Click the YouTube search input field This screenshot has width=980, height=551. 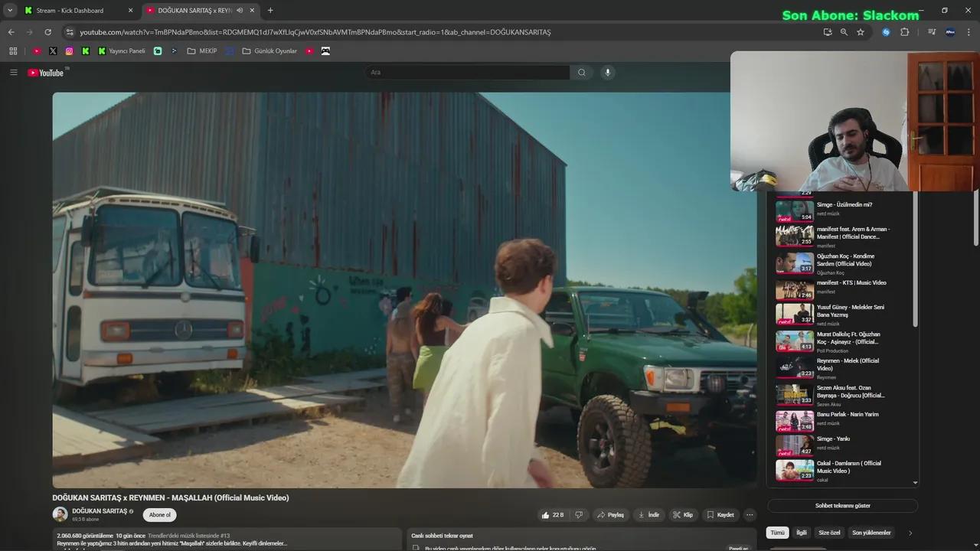(x=467, y=73)
